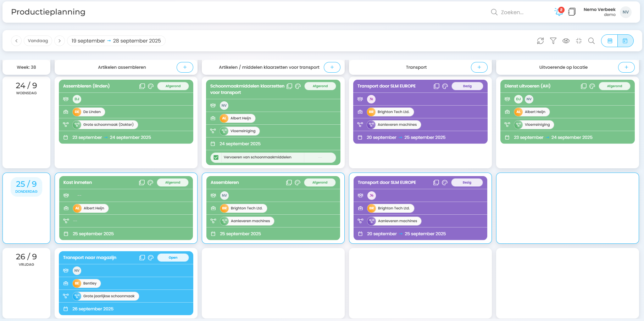Open the Afgerond status on Assembleren (linden)
The height and width of the screenshot is (321, 644).
click(173, 86)
